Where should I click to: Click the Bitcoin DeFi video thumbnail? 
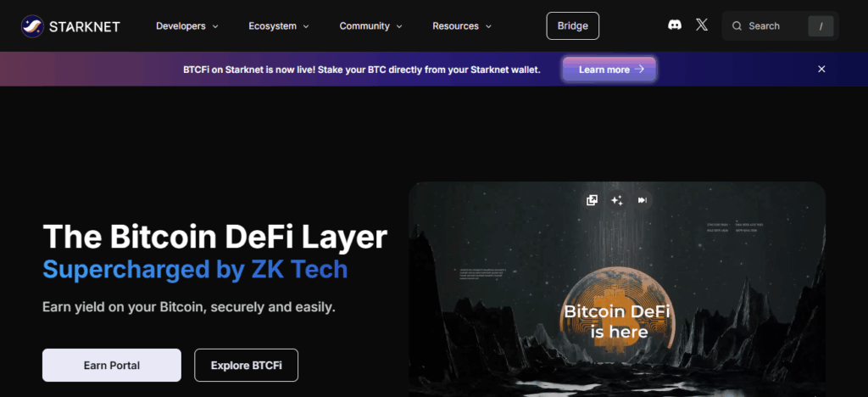coord(617,289)
